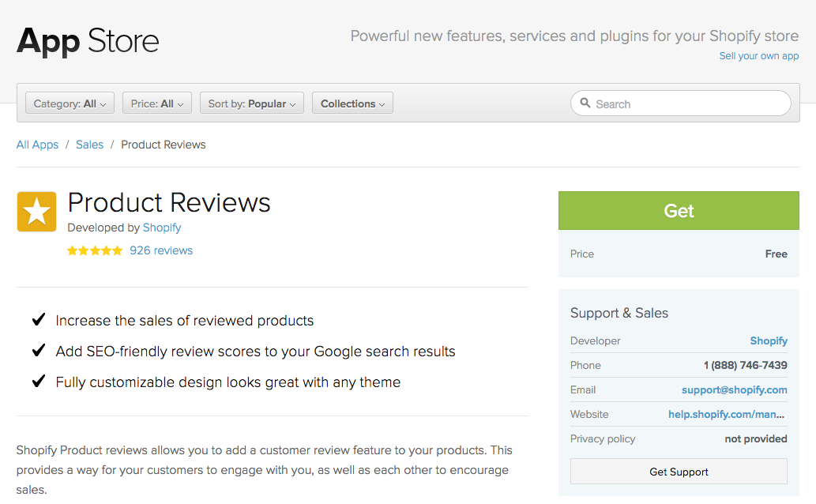
Task: Click the Sell your own app link
Action: [x=758, y=56]
